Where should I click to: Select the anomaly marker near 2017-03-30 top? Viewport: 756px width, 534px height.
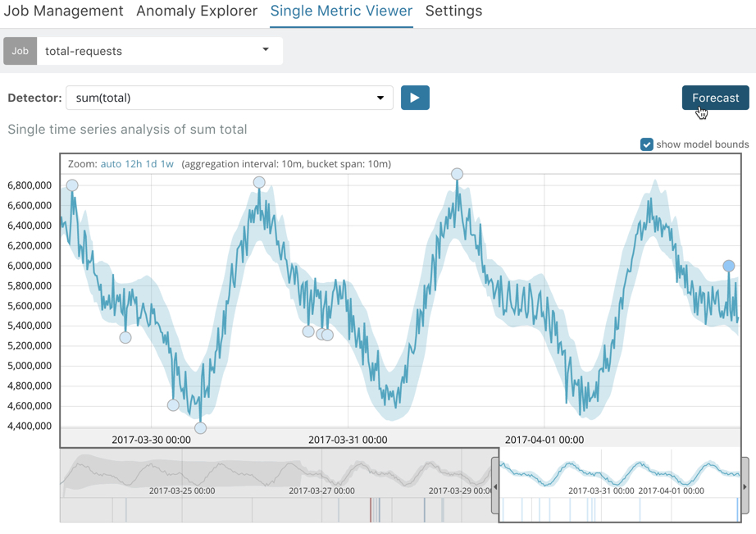tap(71, 185)
